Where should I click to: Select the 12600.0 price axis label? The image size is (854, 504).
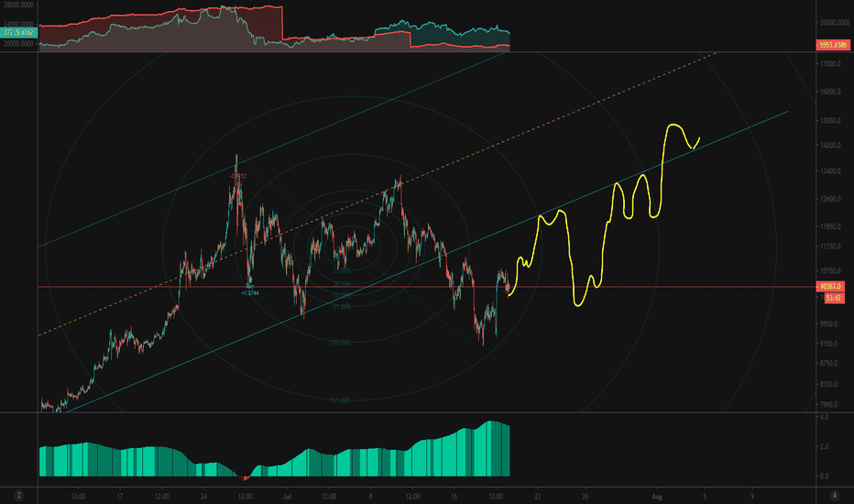tap(830, 200)
